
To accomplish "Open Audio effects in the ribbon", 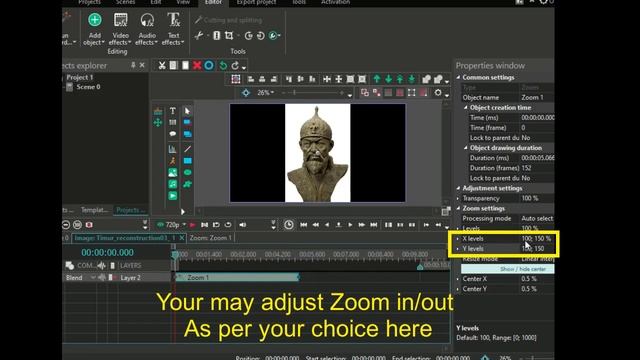I will click(147, 29).
